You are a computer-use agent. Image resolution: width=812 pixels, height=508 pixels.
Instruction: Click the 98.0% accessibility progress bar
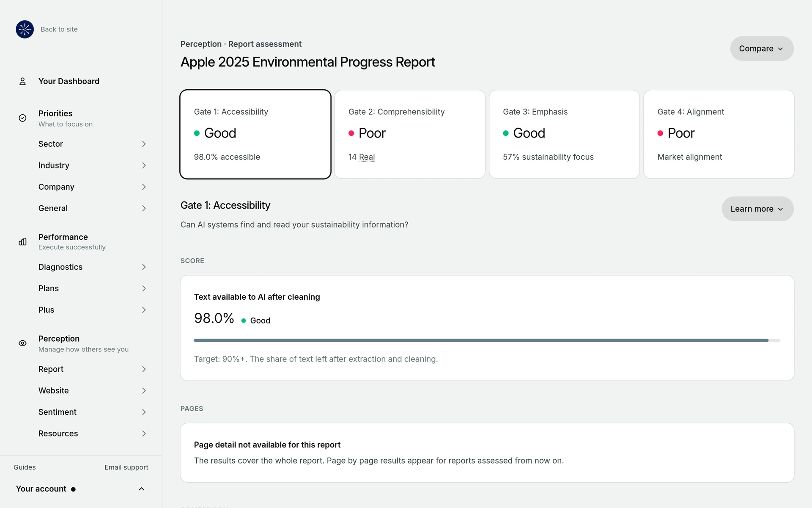pyautogui.click(x=487, y=340)
